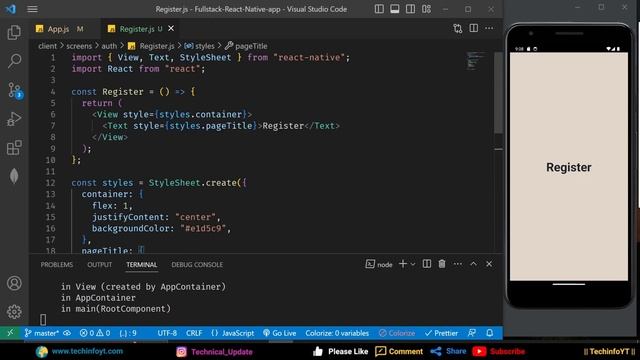Open Run and Debug view

point(14,119)
